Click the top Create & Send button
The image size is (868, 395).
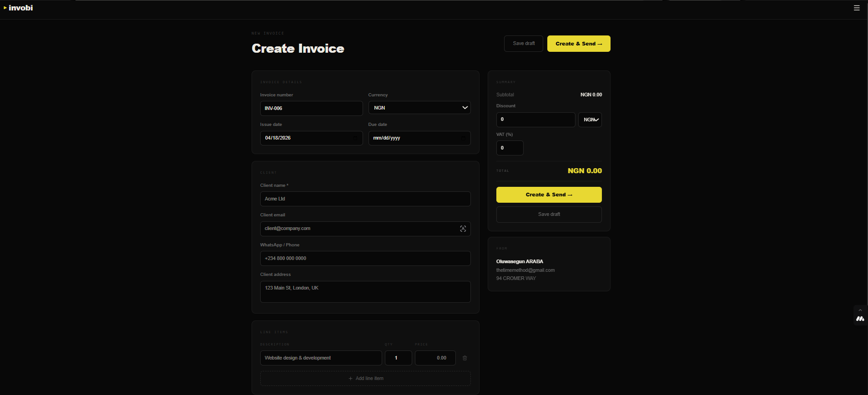(579, 44)
